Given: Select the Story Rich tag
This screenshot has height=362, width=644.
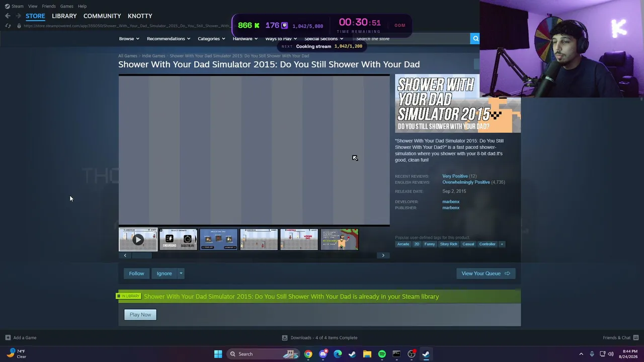Looking at the screenshot, I should point(449,244).
